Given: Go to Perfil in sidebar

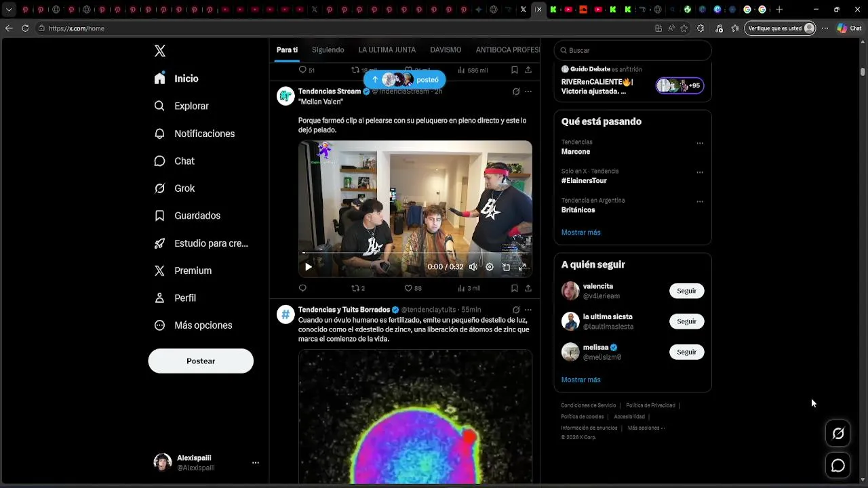Looking at the screenshot, I should 175,298.
